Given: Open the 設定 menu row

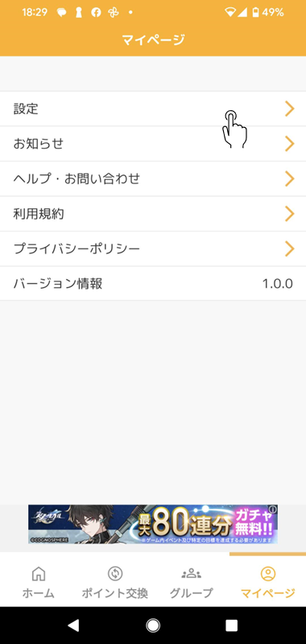Looking at the screenshot, I should (153, 109).
